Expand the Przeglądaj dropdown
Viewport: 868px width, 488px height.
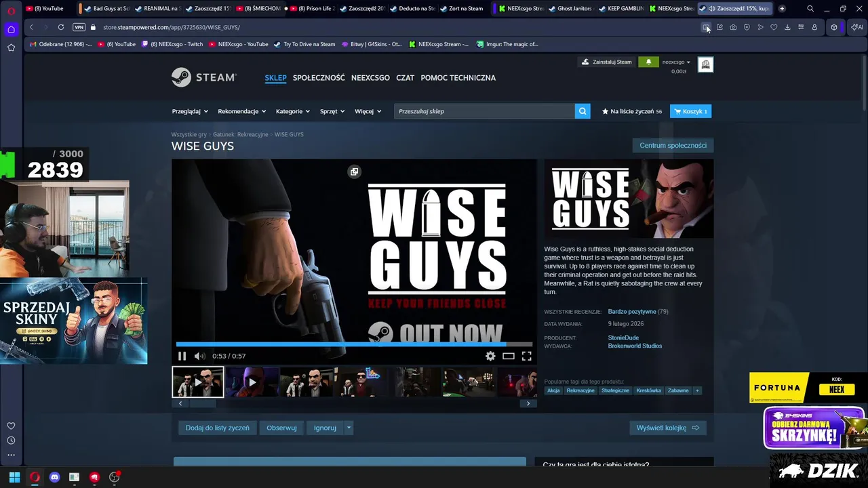[x=189, y=111]
